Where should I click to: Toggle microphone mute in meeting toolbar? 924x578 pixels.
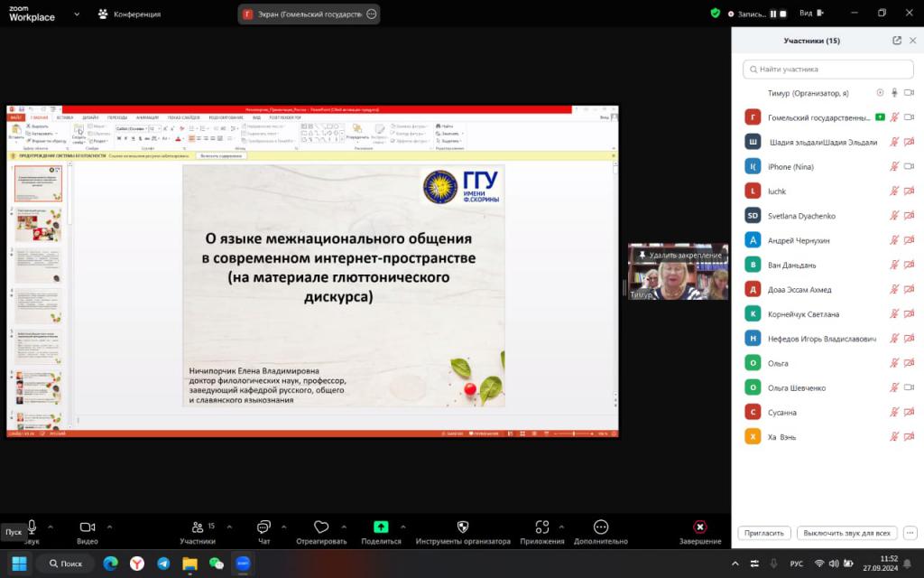coord(32,527)
